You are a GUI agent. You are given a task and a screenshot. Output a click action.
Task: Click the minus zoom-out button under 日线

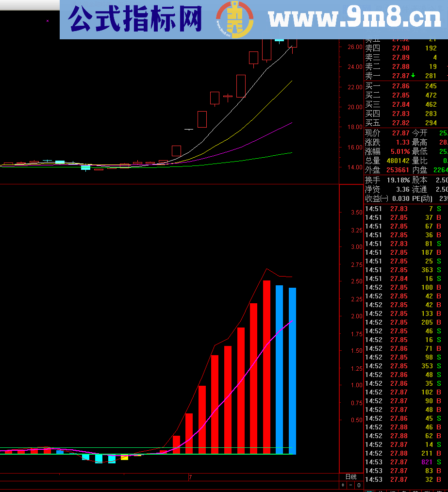(350, 485)
